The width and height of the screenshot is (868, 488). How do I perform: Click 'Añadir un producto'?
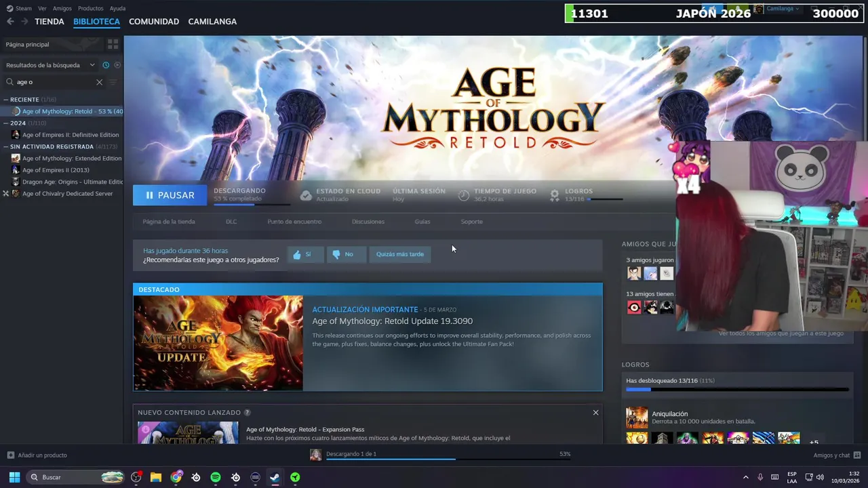(x=37, y=455)
